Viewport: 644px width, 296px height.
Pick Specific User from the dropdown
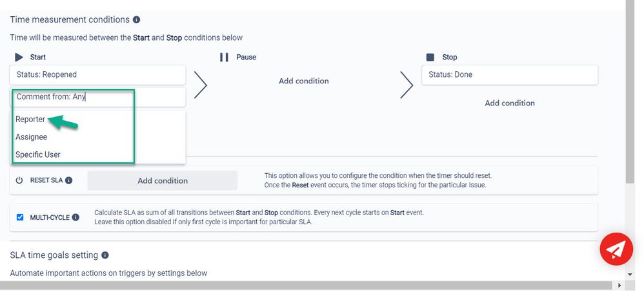click(x=38, y=154)
